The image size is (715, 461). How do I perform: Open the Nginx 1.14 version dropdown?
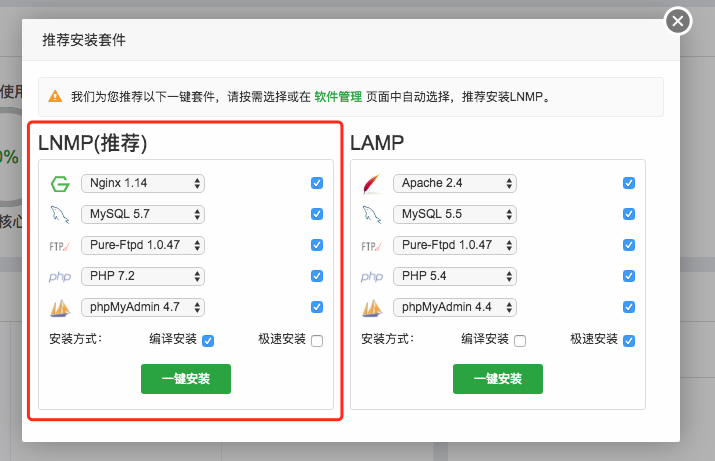point(143,183)
